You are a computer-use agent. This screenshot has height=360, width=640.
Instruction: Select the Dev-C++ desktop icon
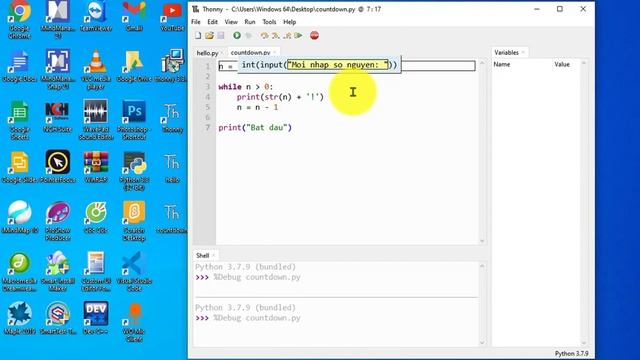96,318
